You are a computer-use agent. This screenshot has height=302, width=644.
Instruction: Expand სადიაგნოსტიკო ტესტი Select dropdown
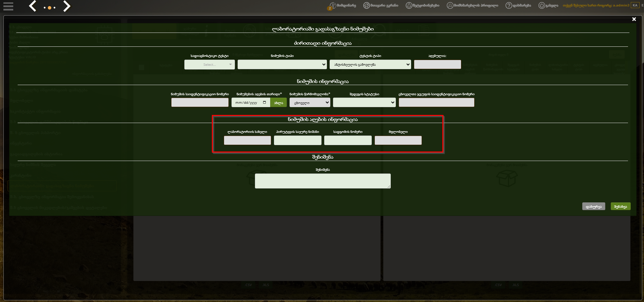click(x=209, y=64)
